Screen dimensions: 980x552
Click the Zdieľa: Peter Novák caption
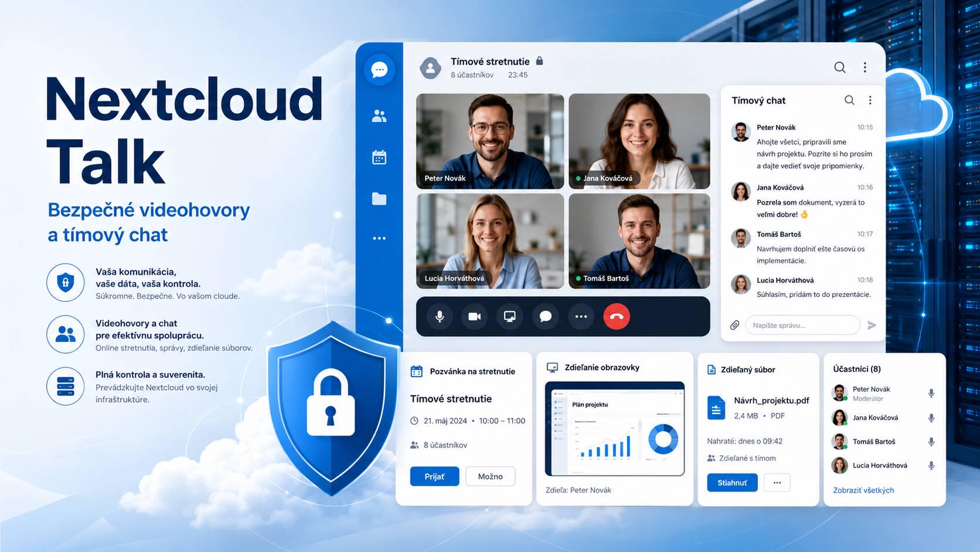579,490
